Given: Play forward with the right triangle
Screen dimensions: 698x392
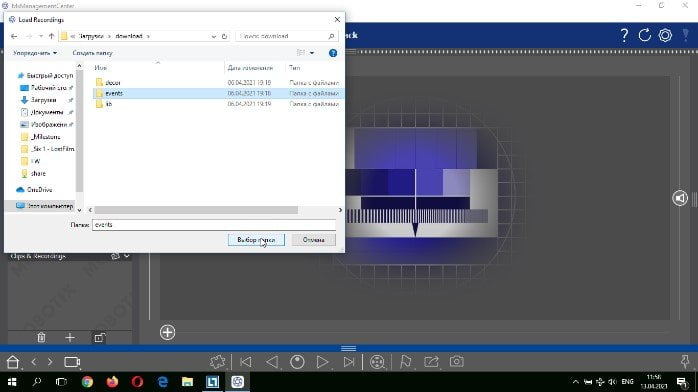Looking at the screenshot, I should click(322, 362).
